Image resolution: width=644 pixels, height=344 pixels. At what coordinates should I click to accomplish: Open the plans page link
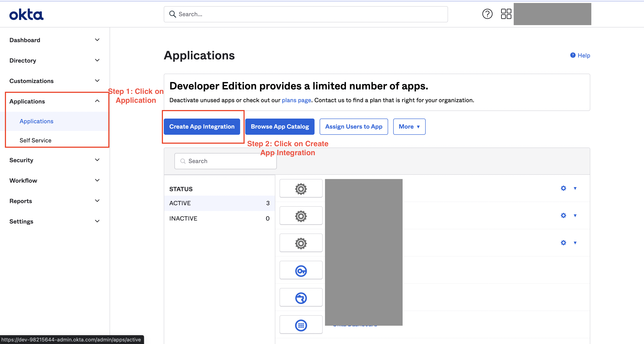click(x=296, y=100)
